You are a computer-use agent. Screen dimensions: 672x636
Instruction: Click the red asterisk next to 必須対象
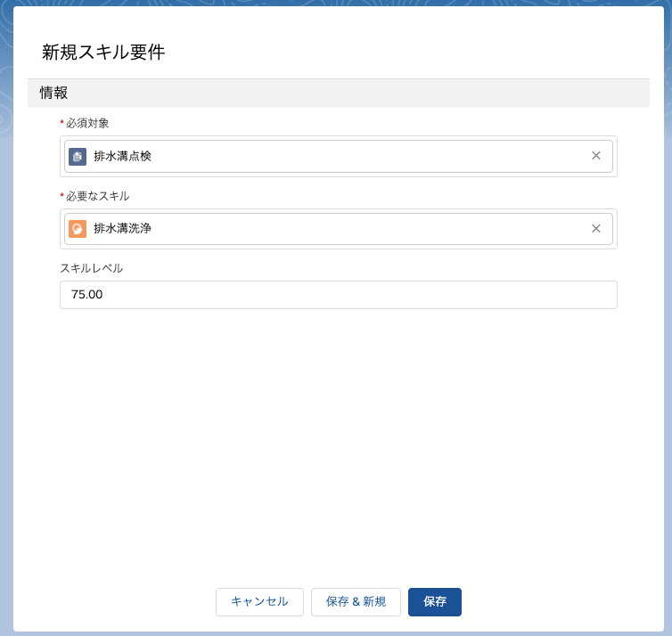click(61, 123)
